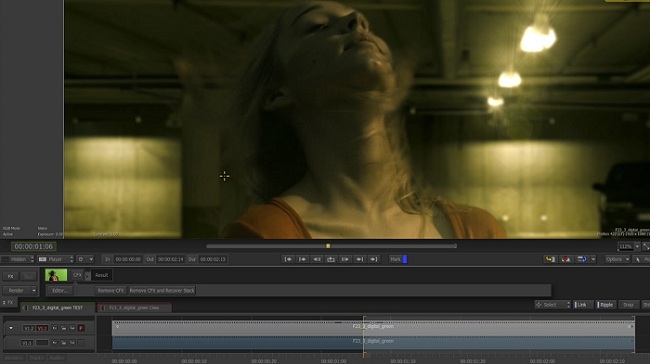Click the red V1.1 source label on top track

click(x=42, y=328)
